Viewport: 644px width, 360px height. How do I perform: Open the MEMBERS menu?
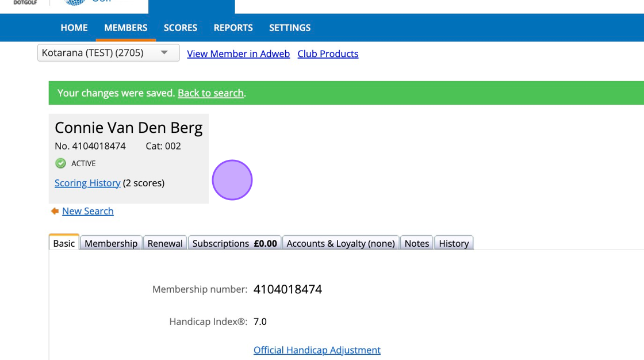pyautogui.click(x=126, y=28)
